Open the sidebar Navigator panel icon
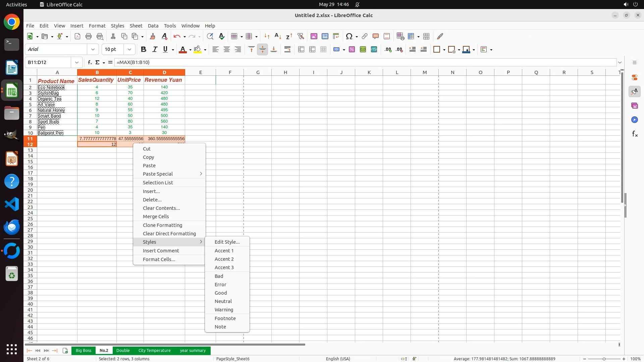This screenshot has width=644, height=362. (x=634, y=120)
